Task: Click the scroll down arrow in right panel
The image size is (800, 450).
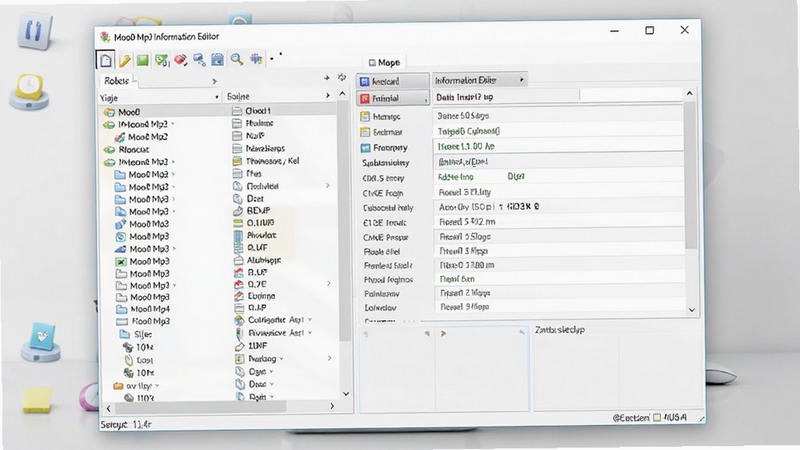Action: pyautogui.click(x=691, y=310)
